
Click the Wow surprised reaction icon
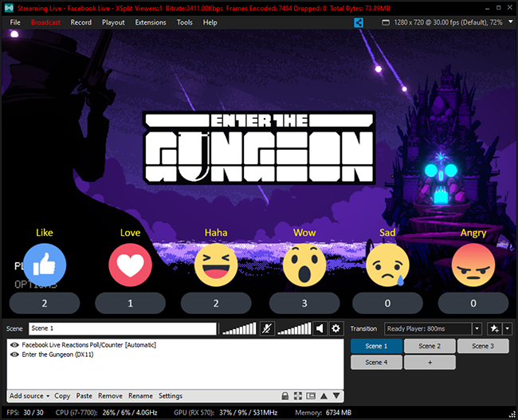304,265
